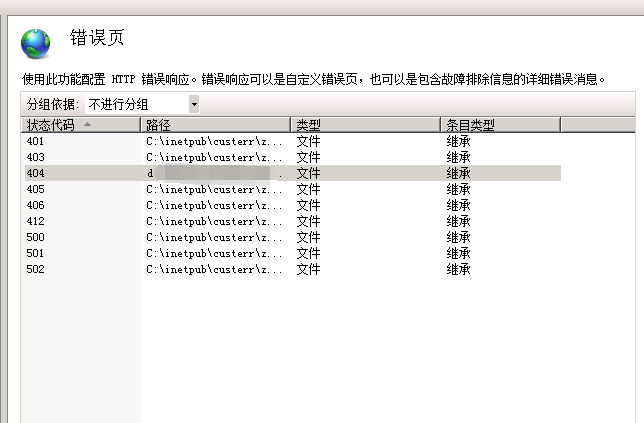Click the 类型 column header

point(365,125)
